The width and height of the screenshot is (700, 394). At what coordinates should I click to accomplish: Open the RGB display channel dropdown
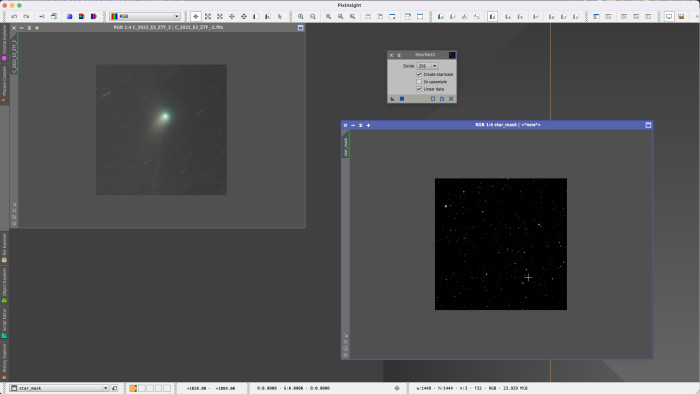point(145,17)
